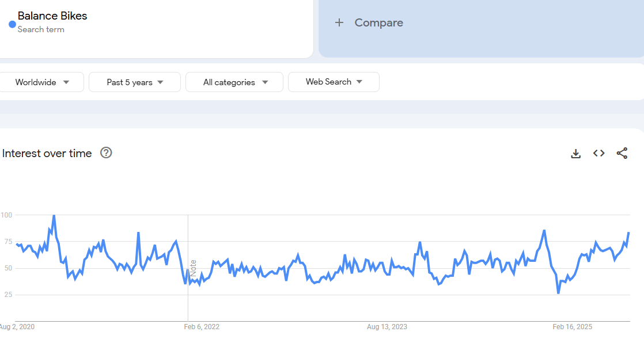Click the blue dot beside Balance Bikes

(x=12, y=24)
